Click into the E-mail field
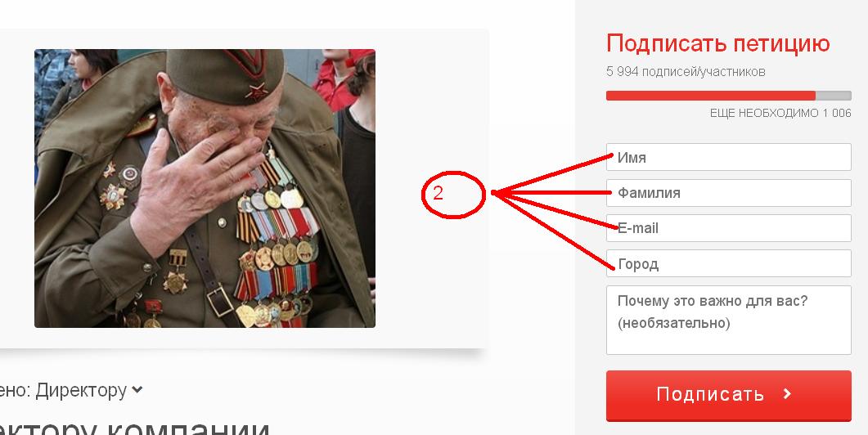This screenshot has height=435, width=868. [x=728, y=228]
